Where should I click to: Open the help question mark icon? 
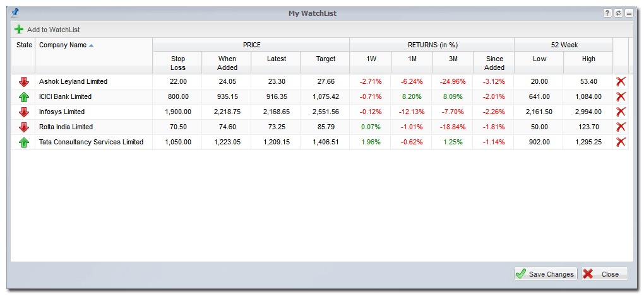click(x=607, y=13)
